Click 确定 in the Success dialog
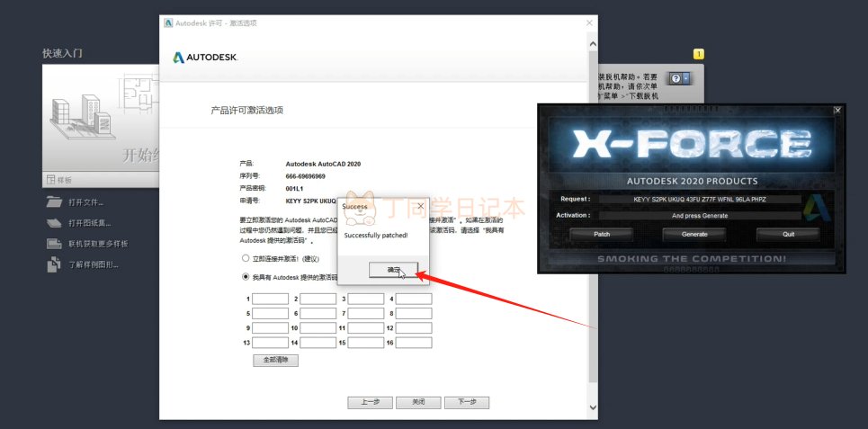The image size is (868, 429). pos(393,270)
